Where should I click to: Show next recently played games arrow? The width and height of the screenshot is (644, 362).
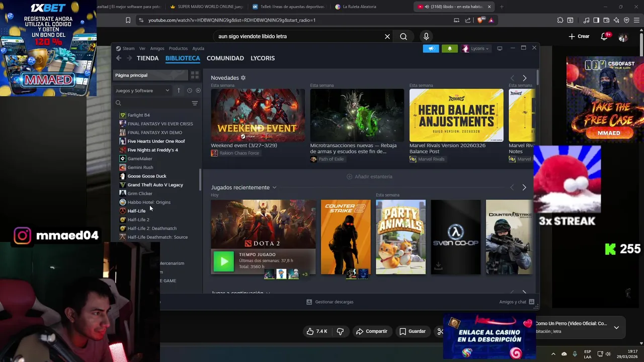click(x=524, y=188)
